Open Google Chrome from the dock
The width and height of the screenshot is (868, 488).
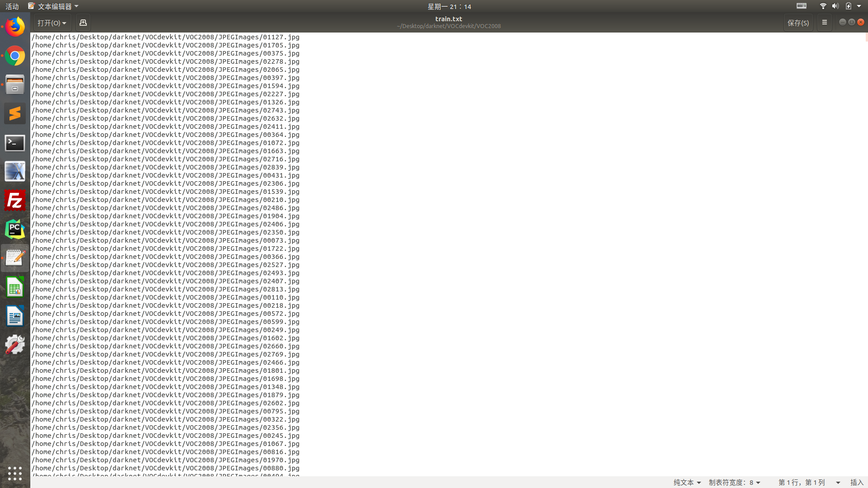15,56
